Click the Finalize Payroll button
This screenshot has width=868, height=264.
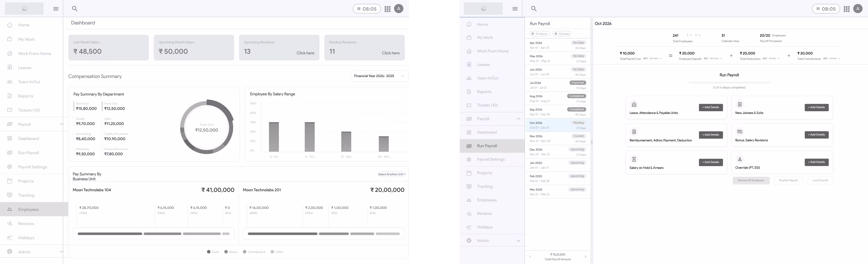(788, 180)
